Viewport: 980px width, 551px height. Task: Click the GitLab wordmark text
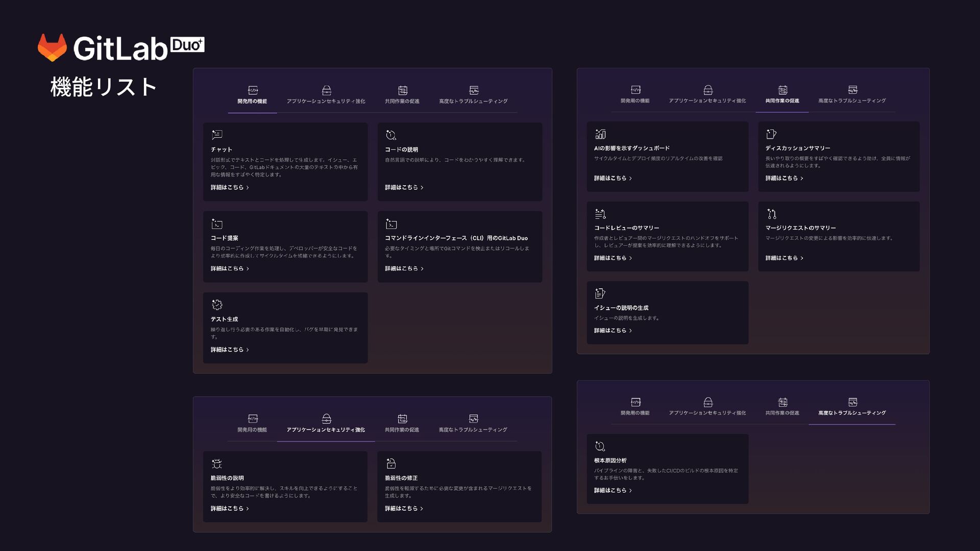tap(120, 49)
